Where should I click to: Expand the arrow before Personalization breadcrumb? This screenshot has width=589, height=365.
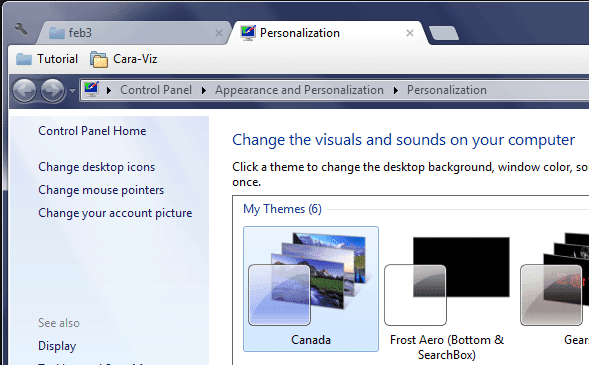point(396,90)
